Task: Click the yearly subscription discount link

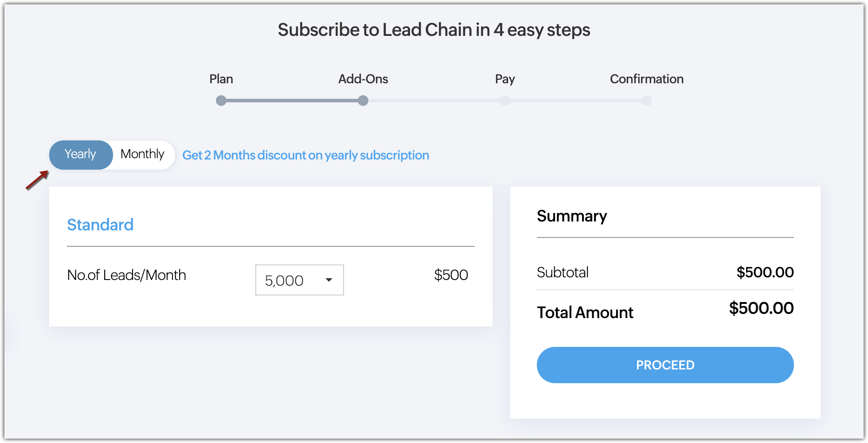Action: (x=305, y=155)
